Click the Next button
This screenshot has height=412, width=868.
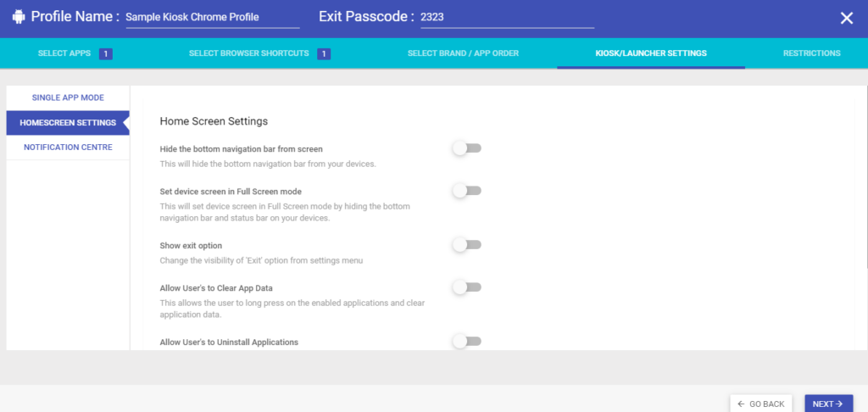(x=829, y=404)
